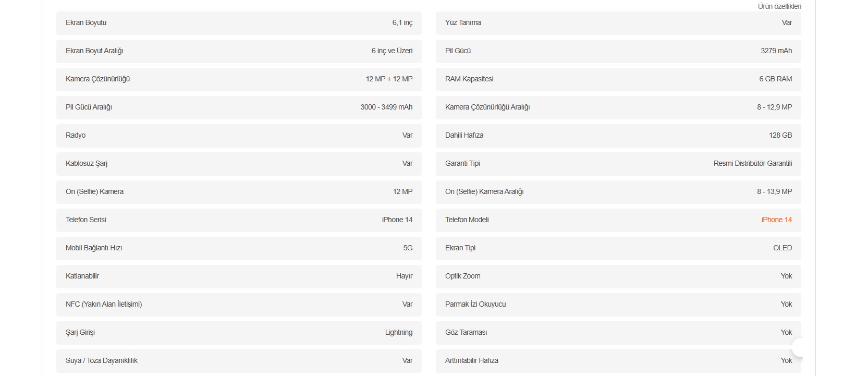
Task: Click the RAM Kapasitesi row
Action: 618,79
